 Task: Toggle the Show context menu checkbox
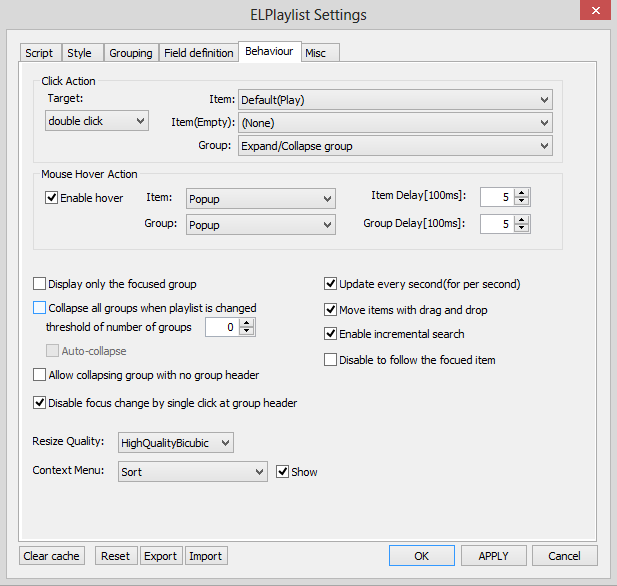(282, 472)
